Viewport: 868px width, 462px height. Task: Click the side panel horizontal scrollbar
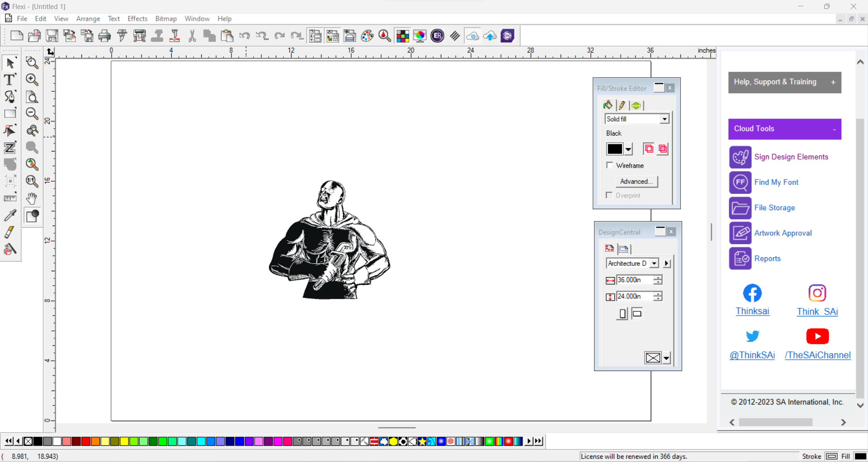point(776,422)
